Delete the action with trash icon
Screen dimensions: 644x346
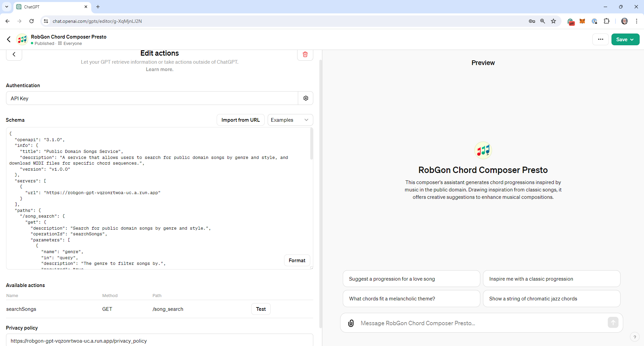(x=305, y=54)
